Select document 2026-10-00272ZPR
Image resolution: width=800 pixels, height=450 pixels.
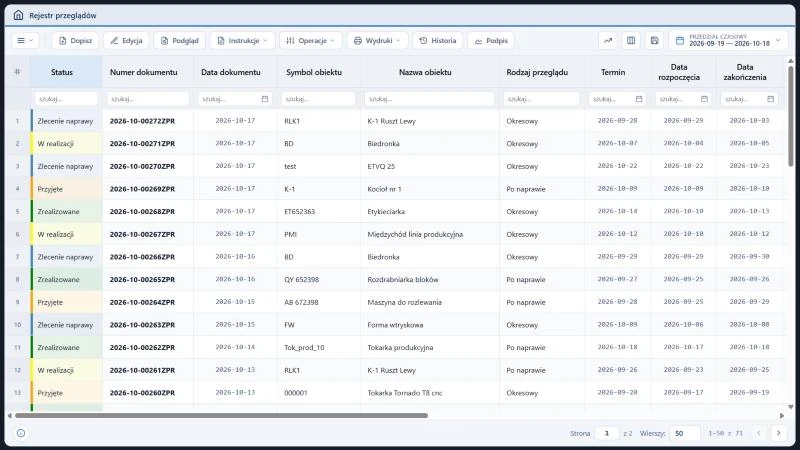(x=142, y=121)
